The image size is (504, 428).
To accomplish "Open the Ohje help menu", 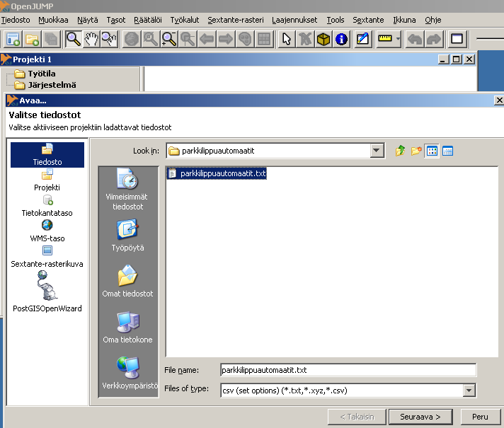I will click(x=433, y=20).
